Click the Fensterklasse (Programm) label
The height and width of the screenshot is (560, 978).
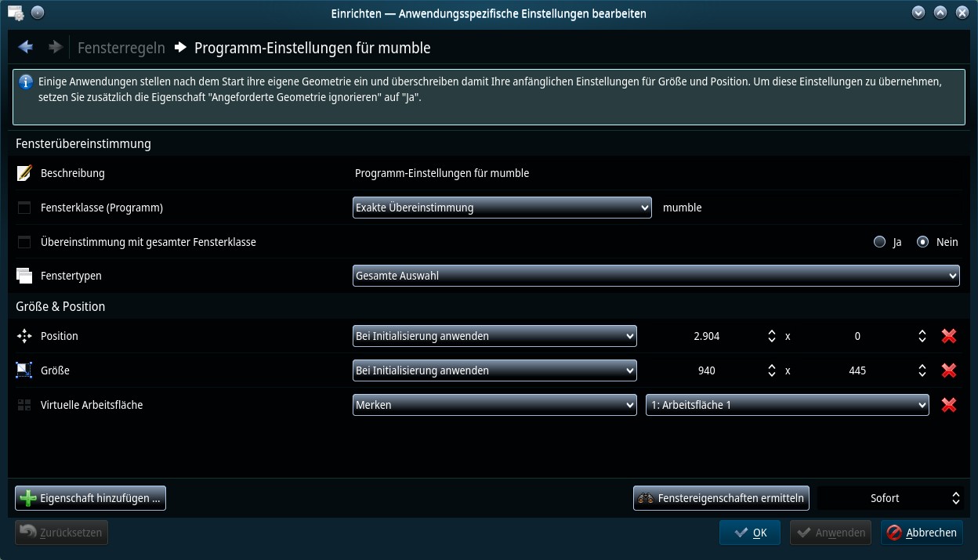tap(102, 208)
